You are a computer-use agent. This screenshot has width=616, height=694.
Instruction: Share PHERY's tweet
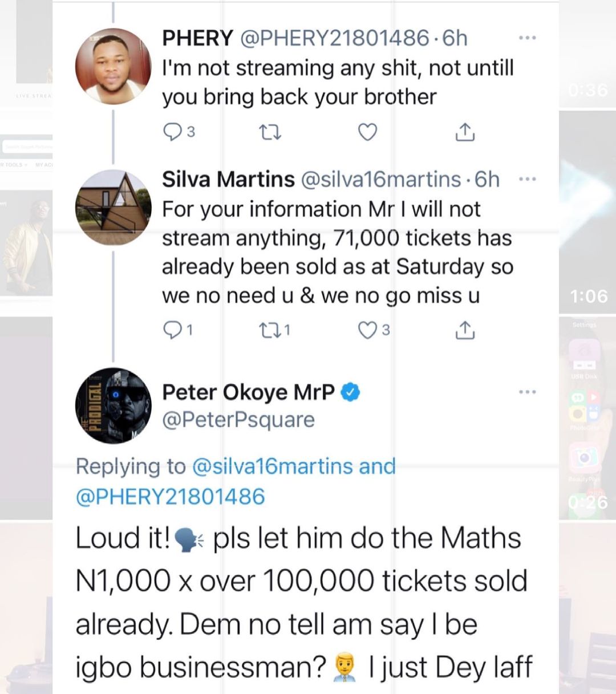click(x=465, y=132)
